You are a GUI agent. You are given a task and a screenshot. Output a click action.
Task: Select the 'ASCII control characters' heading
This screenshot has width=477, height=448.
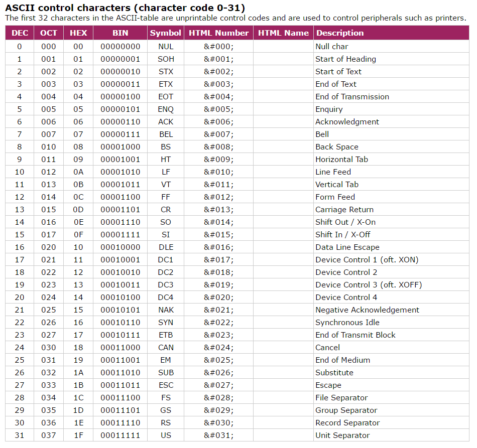125,8
